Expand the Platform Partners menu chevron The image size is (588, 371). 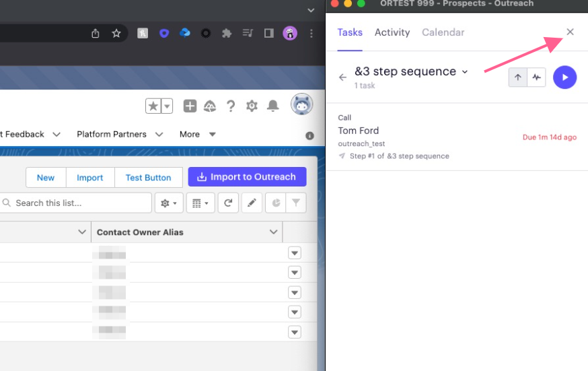[159, 135]
